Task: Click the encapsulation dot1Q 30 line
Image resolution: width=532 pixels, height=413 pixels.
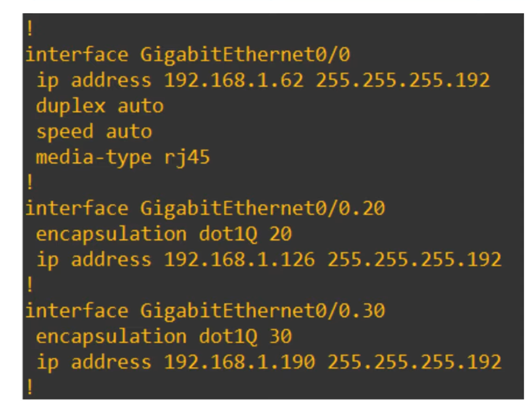Action: click(x=164, y=336)
